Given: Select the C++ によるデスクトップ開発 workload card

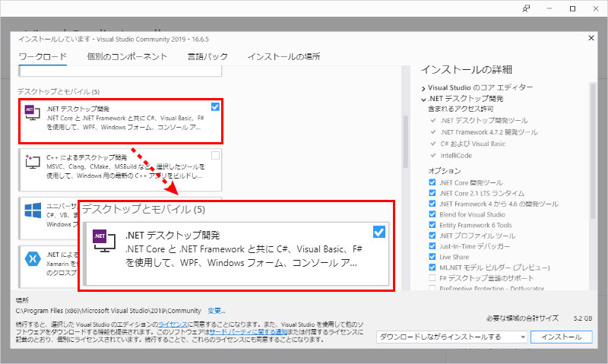Looking at the screenshot, I should click(x=120, y=169).
